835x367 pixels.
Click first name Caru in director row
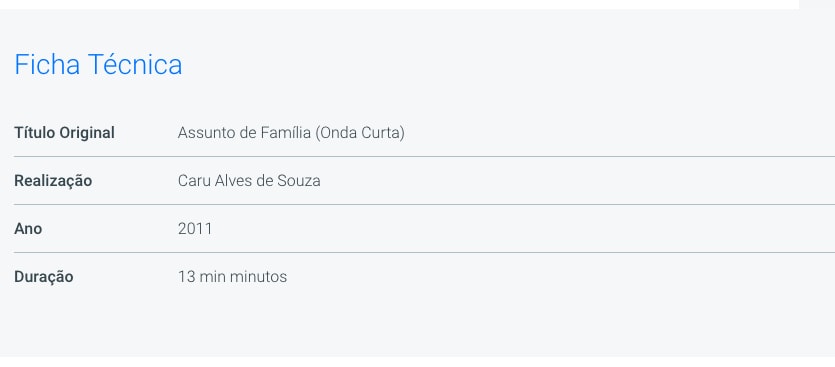[194, 181]
